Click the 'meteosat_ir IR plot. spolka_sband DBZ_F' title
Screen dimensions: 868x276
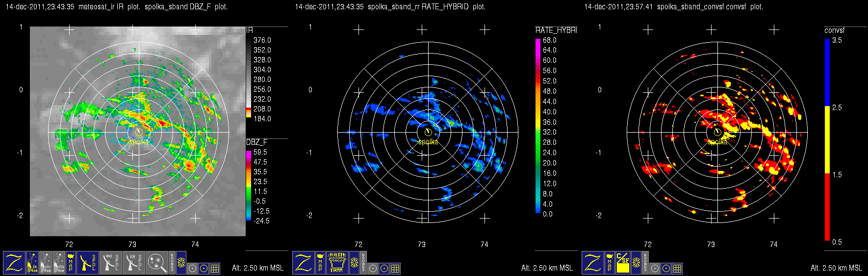coord(153,7)
